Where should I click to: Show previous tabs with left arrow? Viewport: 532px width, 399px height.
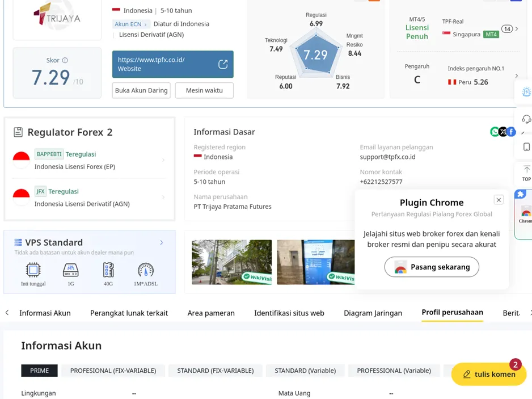pos(7,312)
